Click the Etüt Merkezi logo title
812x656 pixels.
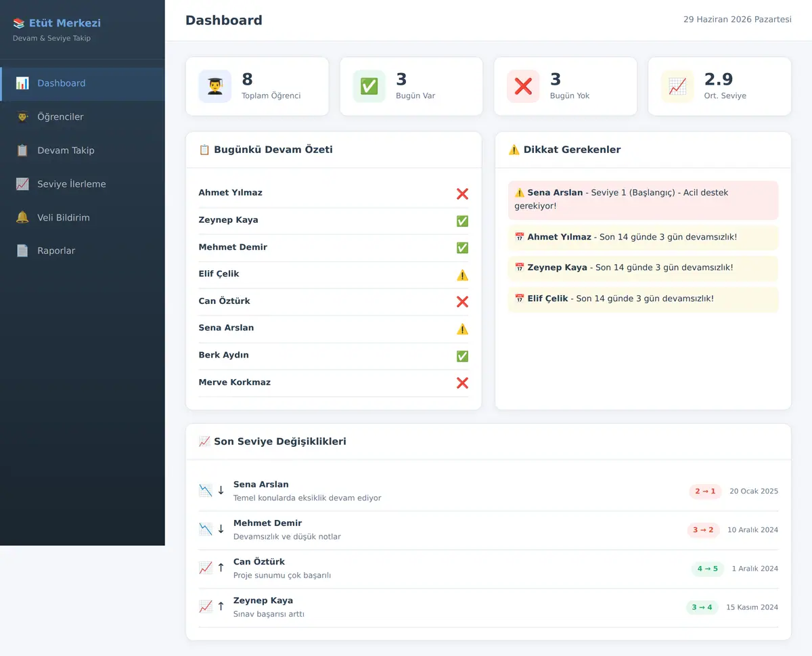57,23
